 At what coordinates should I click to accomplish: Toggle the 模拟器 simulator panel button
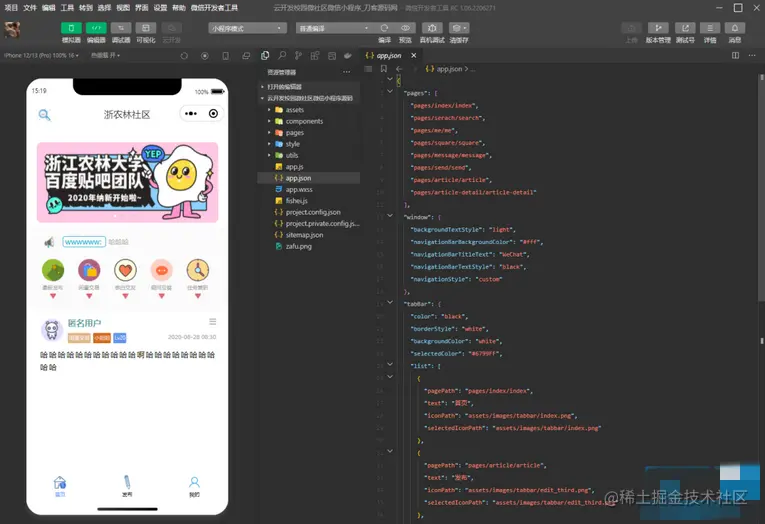pyautogui.click(x=71, y=28)
